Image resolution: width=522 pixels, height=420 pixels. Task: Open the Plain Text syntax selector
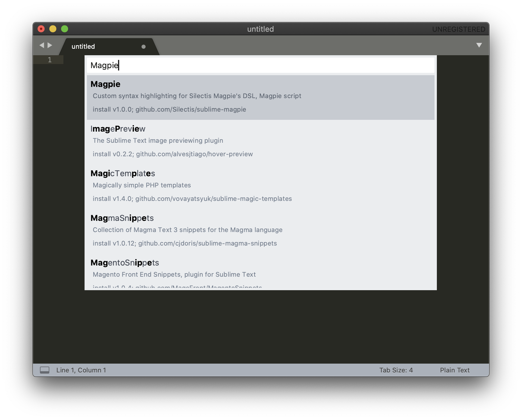click(x=455, y=370)
